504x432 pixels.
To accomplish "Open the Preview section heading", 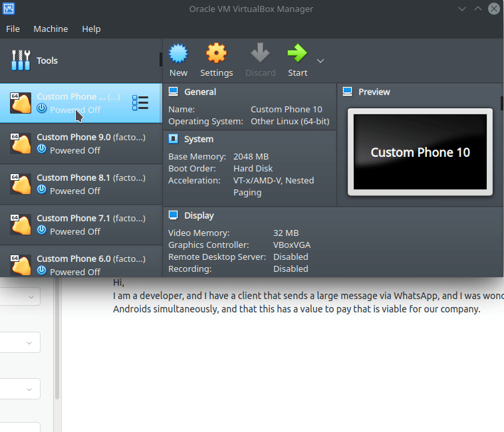I will 374,92.
